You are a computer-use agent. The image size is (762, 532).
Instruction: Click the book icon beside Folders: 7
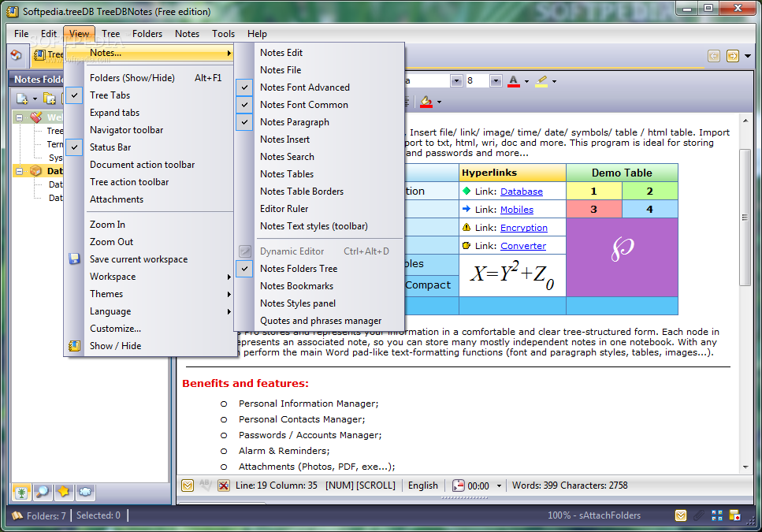pyautogui.click(x=17, y=515)
